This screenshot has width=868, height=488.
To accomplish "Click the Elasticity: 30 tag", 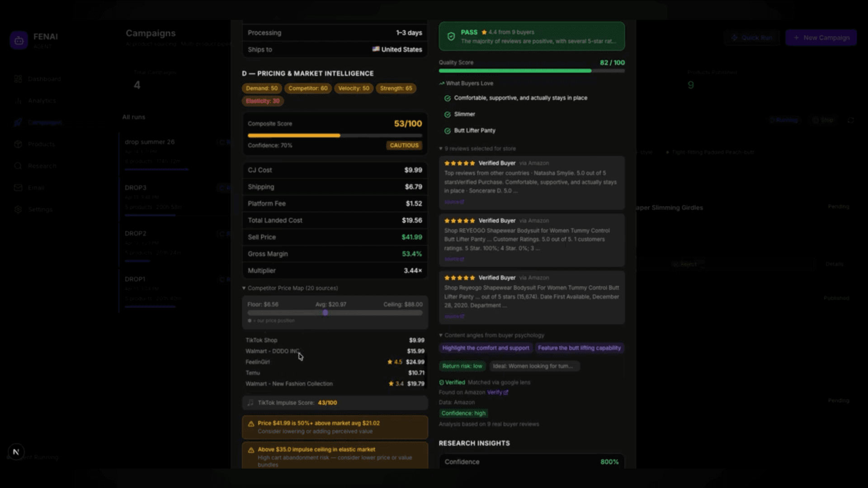I will coord(263,101).
